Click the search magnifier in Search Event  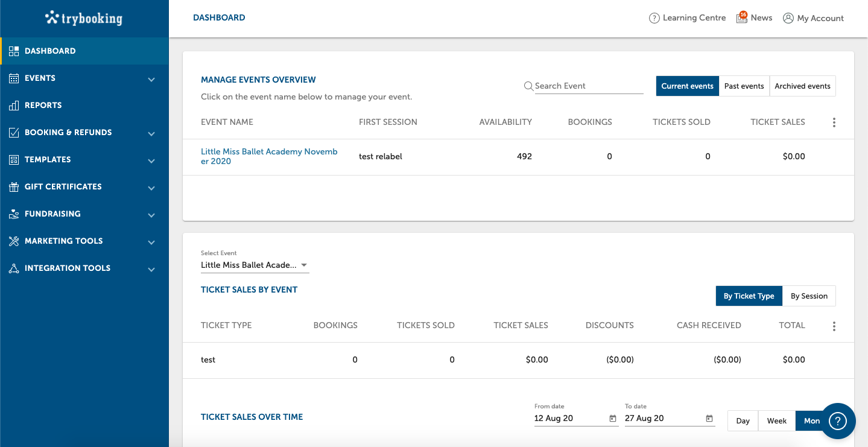pyautogui.click(x=528, y=86)
